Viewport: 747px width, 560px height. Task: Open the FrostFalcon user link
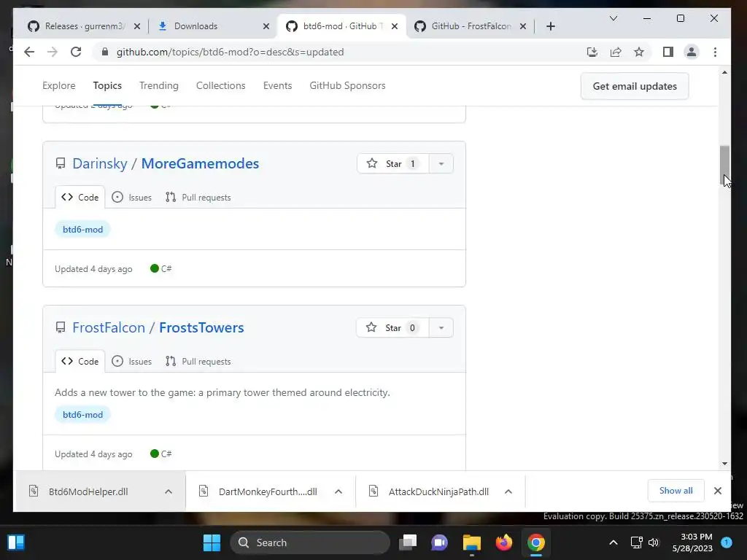[109, 327]
